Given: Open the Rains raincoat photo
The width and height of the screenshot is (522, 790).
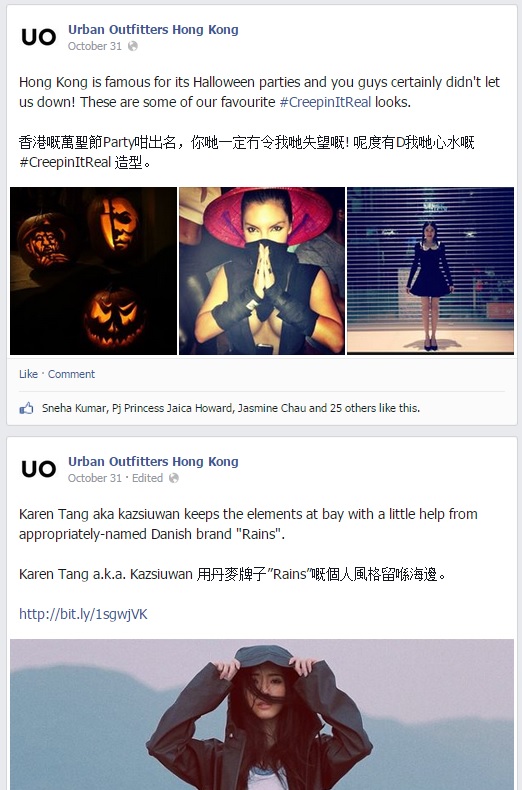Looking at the screenshot, I should (x=262, y=714).
